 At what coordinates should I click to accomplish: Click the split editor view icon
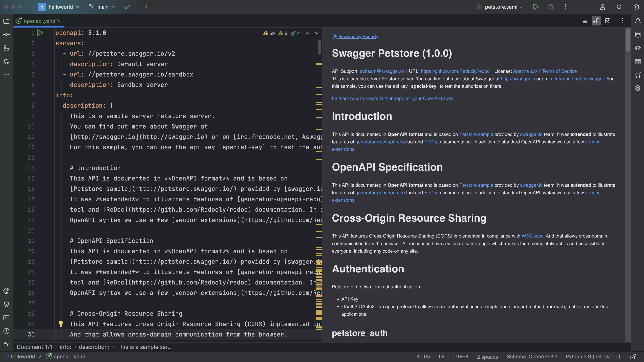(x=596, y=21)
